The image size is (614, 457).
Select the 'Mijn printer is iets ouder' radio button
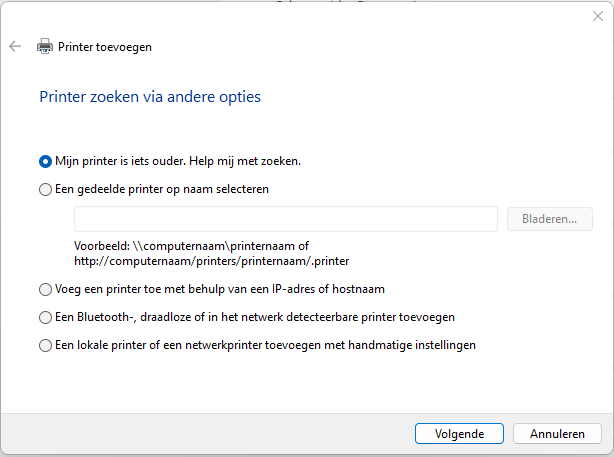pyautogui.click(x=45, y=160)
